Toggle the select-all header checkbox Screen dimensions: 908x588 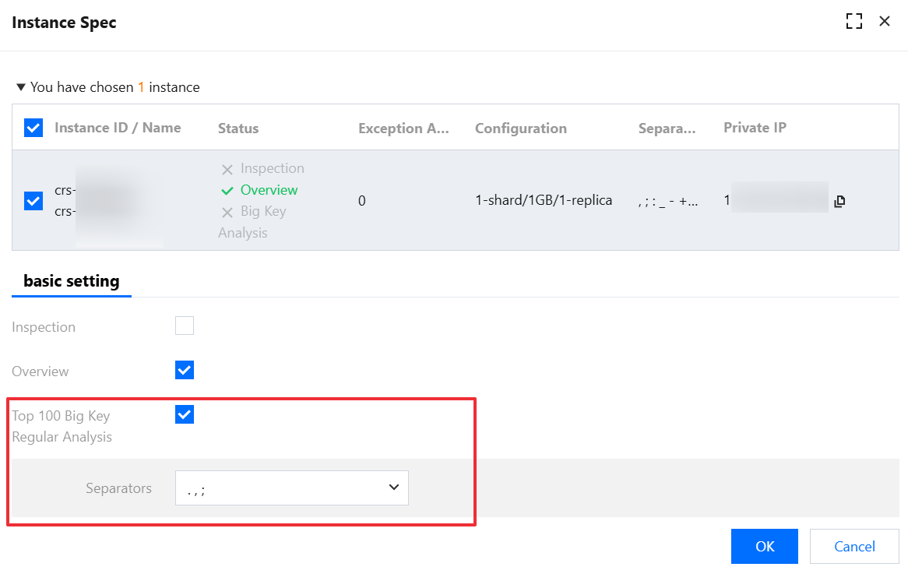(33, 128)
